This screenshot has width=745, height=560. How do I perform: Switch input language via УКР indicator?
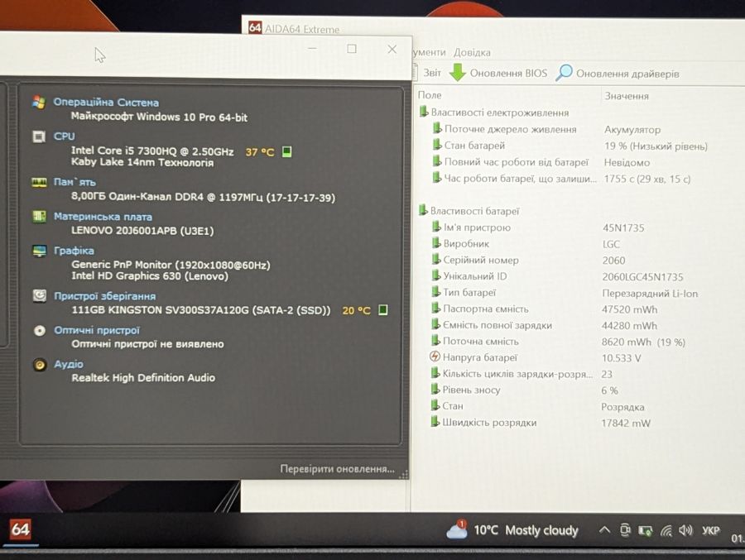coord(711,530)
